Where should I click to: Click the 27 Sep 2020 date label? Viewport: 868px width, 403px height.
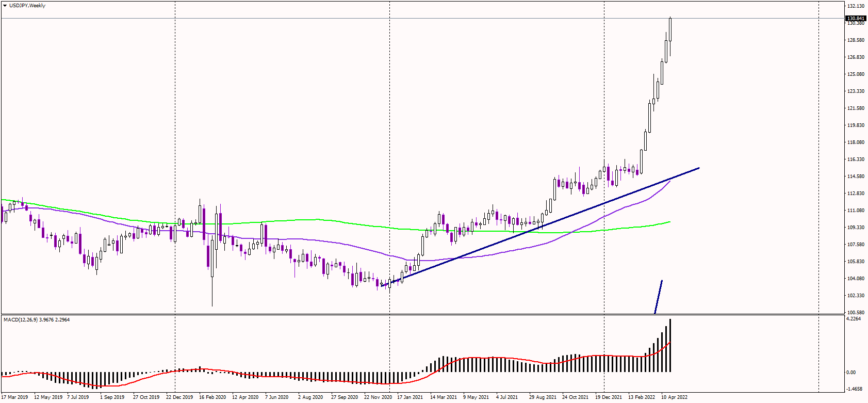[x=345, y=397]
